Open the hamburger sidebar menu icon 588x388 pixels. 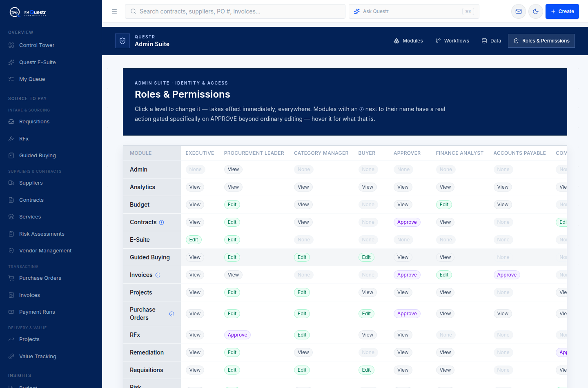114,11
